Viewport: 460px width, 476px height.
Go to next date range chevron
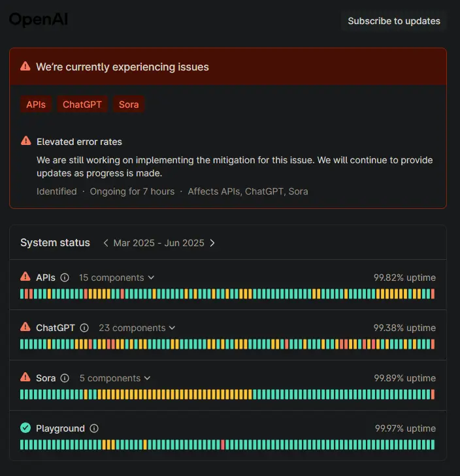point(212,243)
